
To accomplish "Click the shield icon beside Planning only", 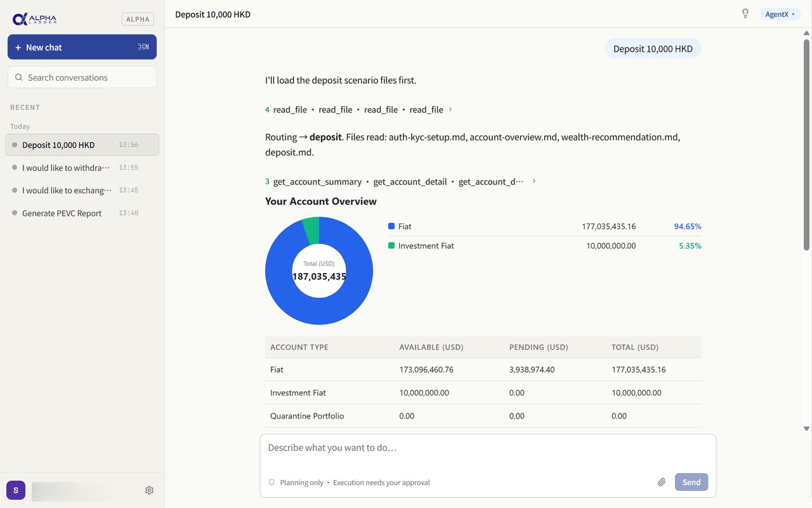I will click(x=272, y=482).
